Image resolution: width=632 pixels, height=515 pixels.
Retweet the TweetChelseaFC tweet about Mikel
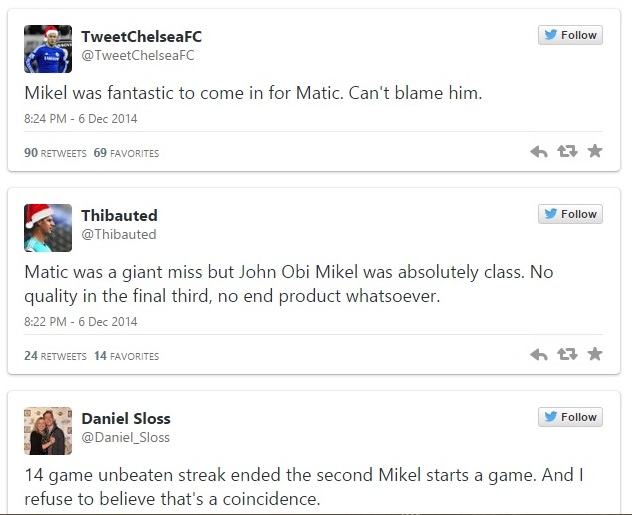coord(567,152)
